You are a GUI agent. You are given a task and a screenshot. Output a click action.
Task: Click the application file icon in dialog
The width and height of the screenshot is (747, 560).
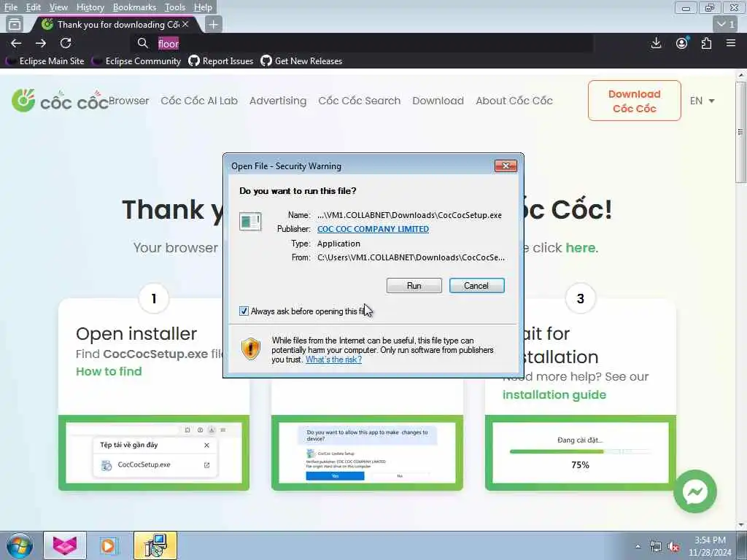pos(250,222)
